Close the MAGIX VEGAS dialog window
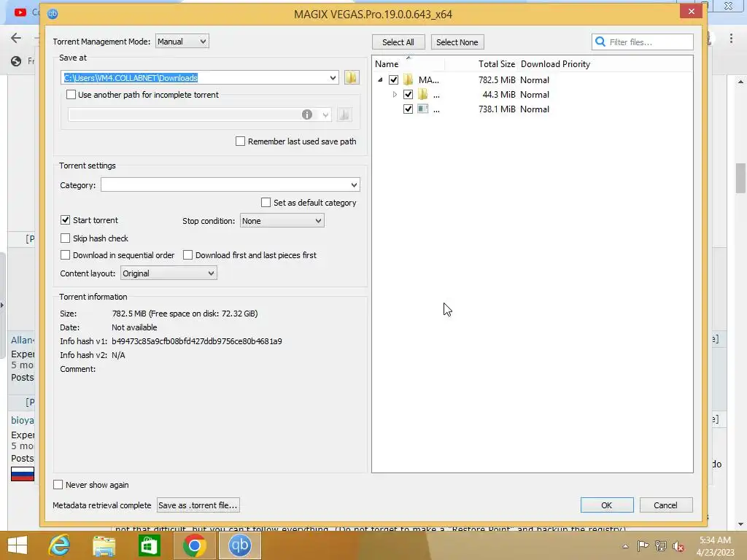Image resolution: width=747 pixels, height=560 pixels. (x=692, y=12)
